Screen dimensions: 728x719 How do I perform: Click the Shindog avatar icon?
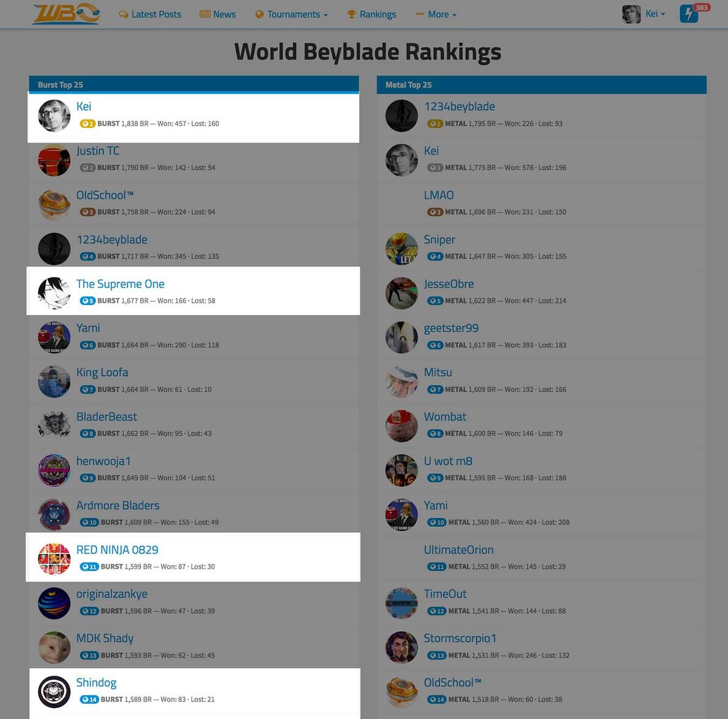(x=54, y=692)
